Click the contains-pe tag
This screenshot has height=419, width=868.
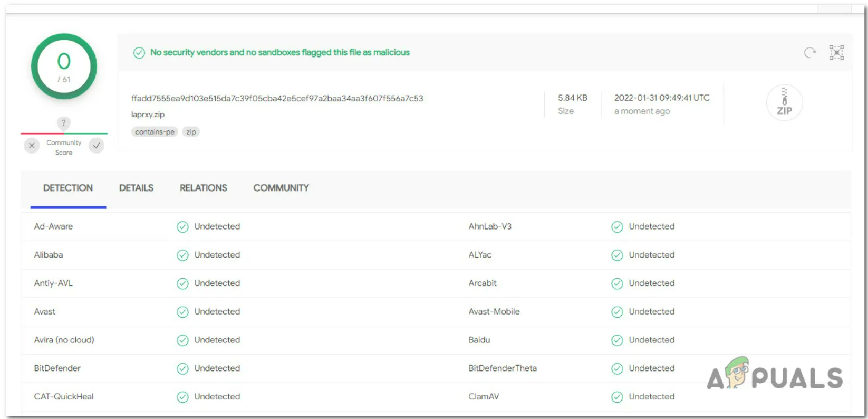(x=155, y=132)
